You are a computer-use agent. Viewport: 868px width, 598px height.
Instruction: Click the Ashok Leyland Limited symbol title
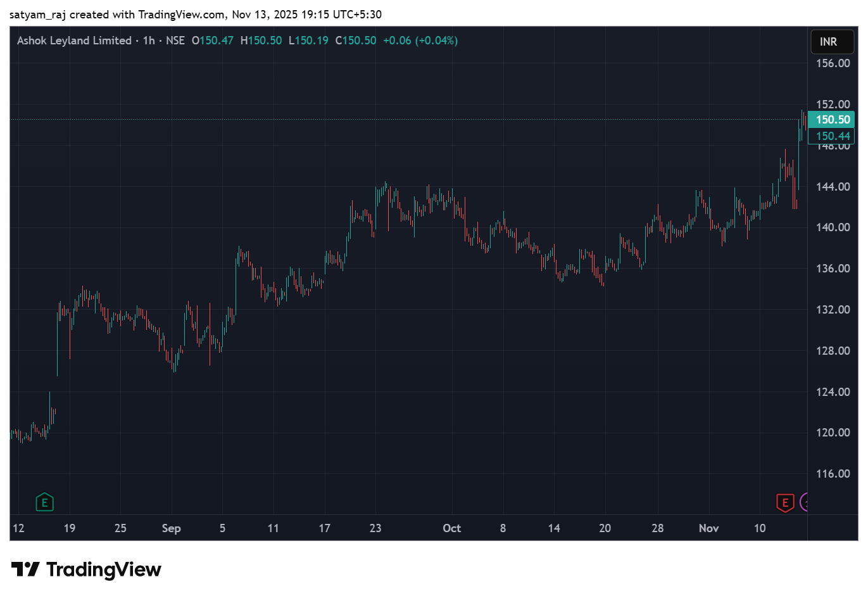[x=74, y=41]
